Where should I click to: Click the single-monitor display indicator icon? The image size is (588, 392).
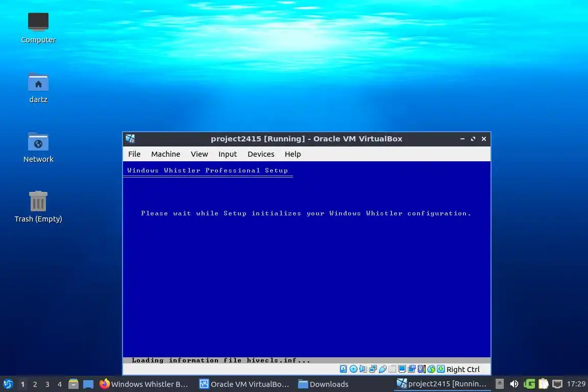pyautogui.click(x=402, y=369)
